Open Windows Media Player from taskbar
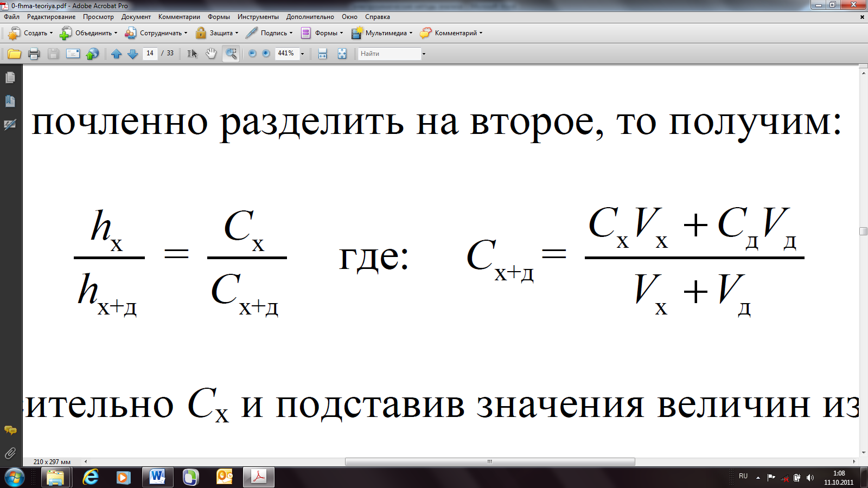868x488 pixels. (x=124, y=477)
